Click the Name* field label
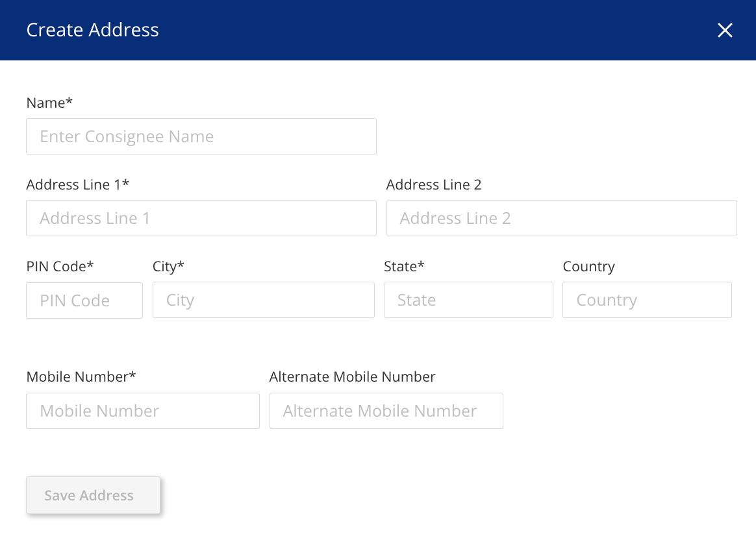Screen dimensions: 756x540 coord(49,103)
